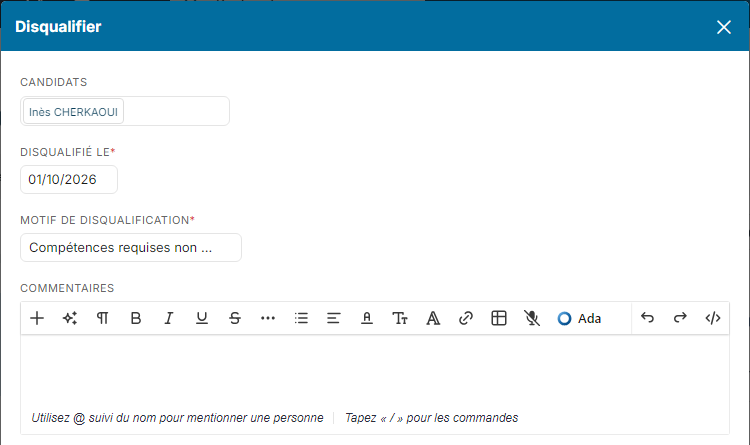Toggle underline formatting
Image resolution: width=750 pixels, height=445 pixels.
point(202,318)
